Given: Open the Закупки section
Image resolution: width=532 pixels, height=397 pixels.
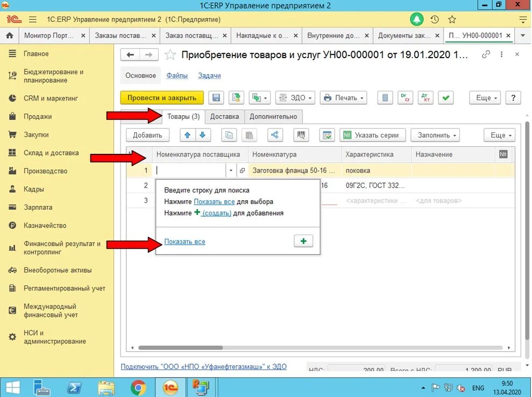Looking at the screenshot, I should [x=36, y=134].
